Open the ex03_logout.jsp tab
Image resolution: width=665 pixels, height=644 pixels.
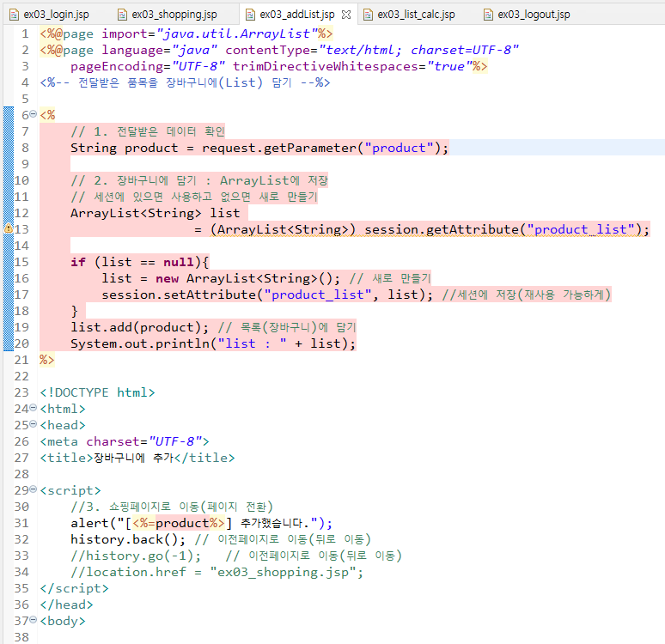click(x=534, y=15)
